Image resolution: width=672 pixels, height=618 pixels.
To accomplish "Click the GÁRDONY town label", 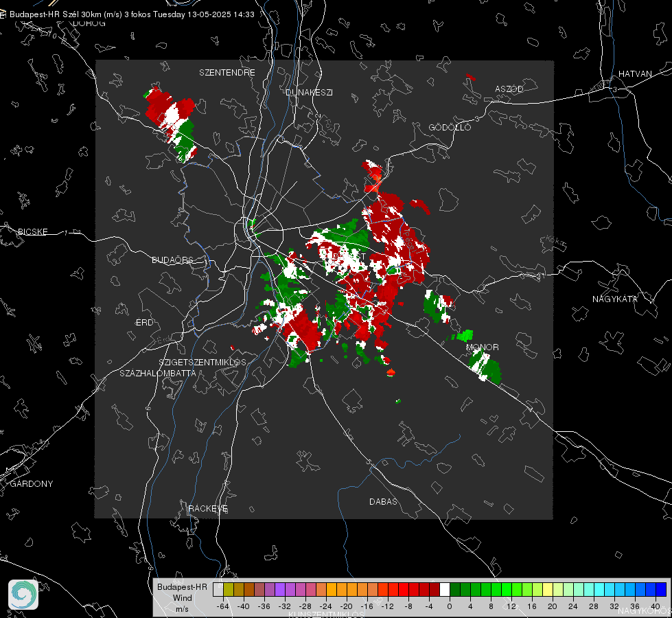I will [32, 484].
